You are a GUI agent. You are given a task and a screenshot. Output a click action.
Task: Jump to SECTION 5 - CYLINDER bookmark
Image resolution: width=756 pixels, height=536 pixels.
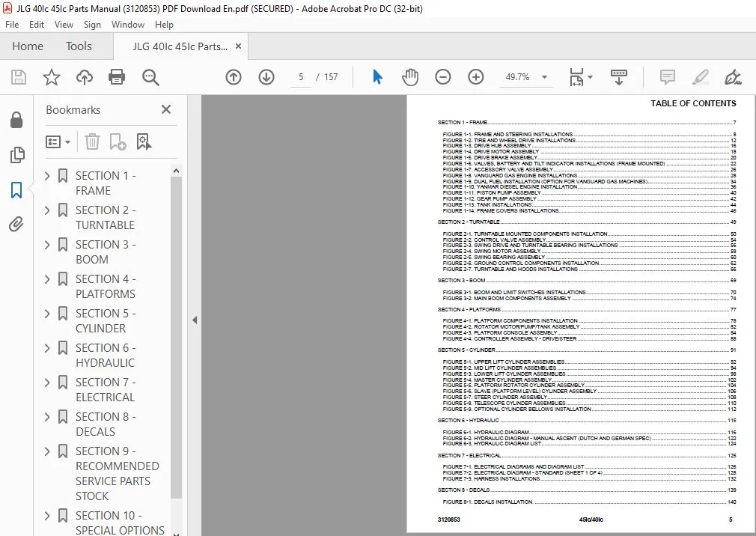[106, 320]
